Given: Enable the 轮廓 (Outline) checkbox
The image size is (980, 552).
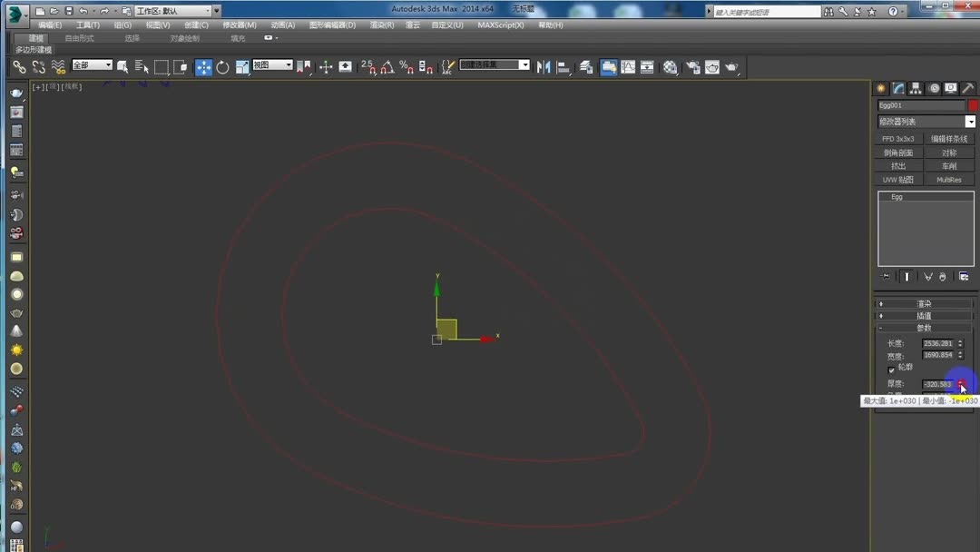Looking at the screenshot, I should click(x=892, y=369).
